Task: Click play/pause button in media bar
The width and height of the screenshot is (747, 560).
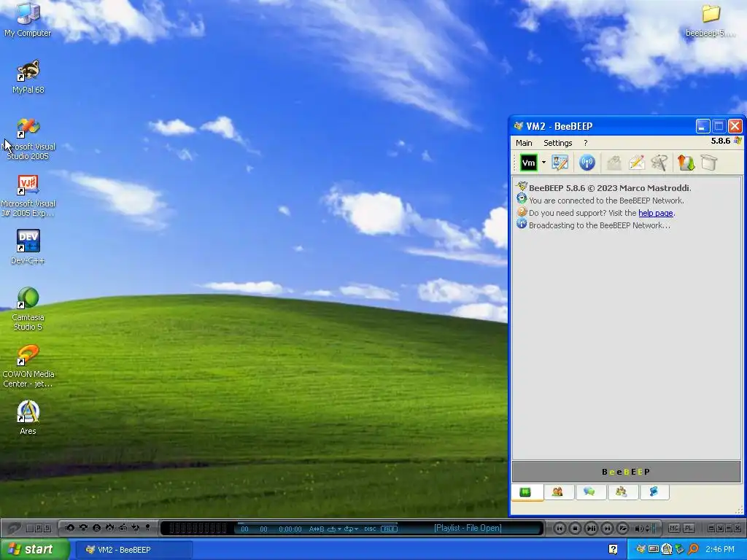Action: (591, 528)
